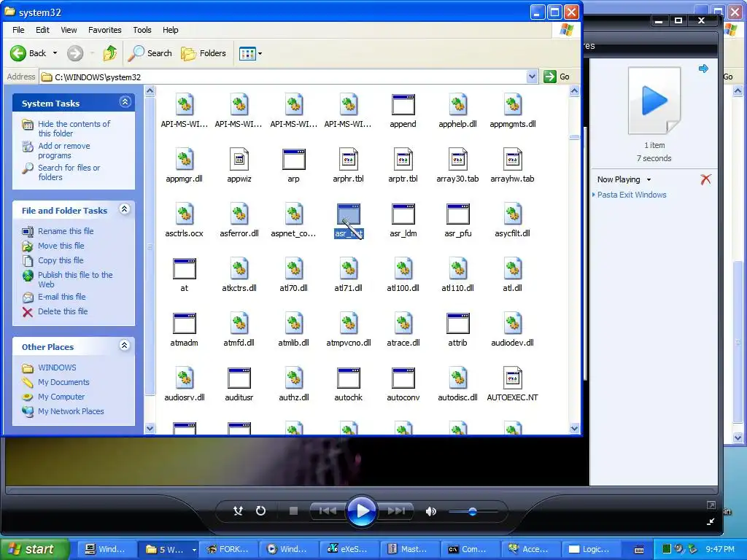Toggle the Folders pane
747x560 pixels.
click(204, 53)
